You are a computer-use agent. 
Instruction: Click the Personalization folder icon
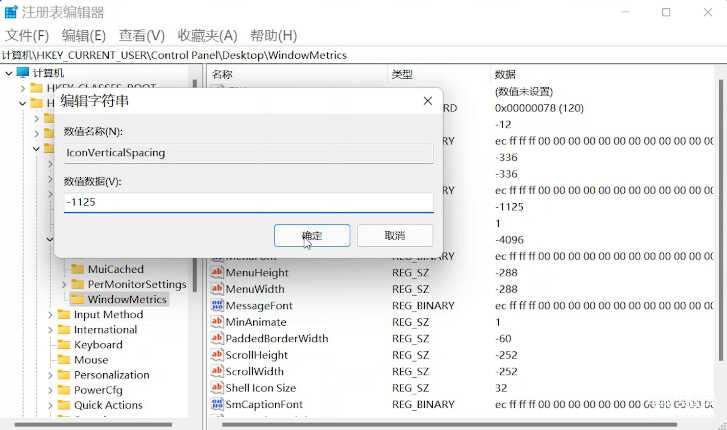coord(64,375)
